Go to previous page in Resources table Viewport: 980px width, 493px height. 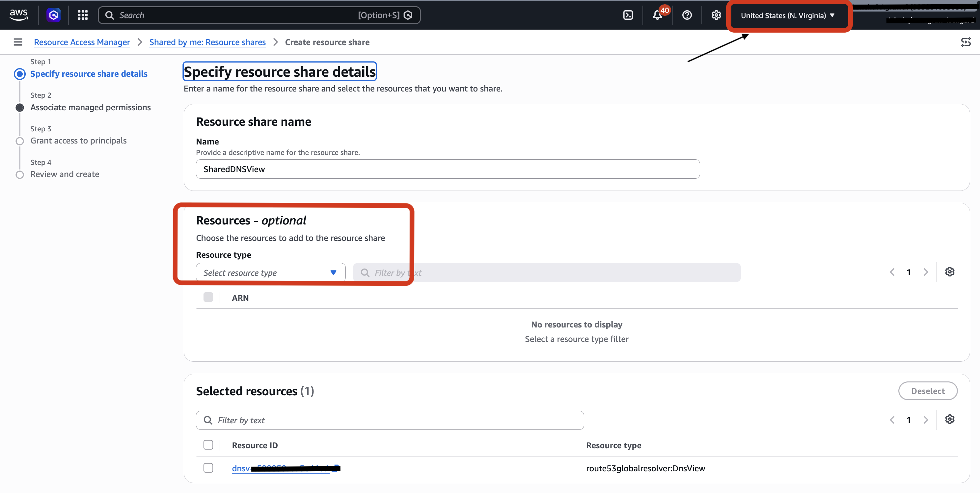point(892,272)
